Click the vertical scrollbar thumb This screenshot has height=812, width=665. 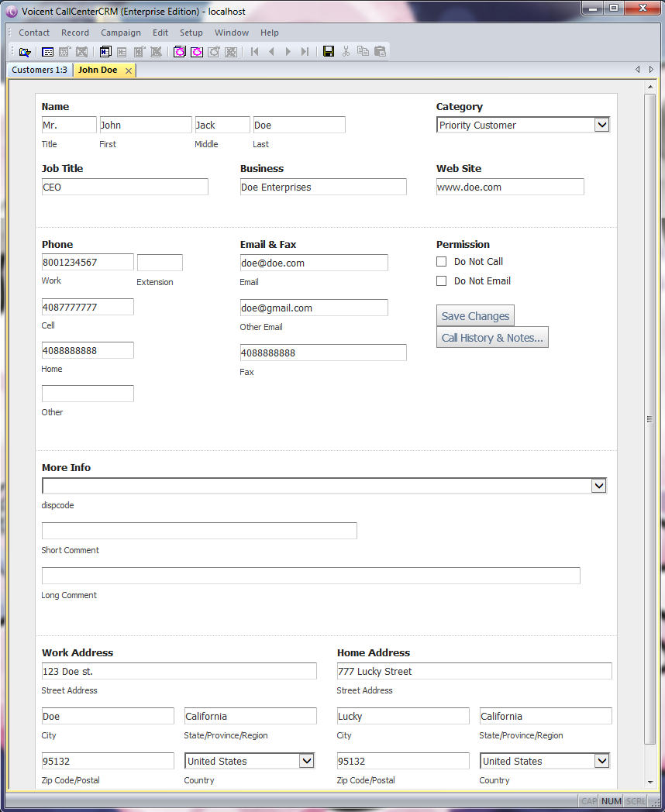649,418
